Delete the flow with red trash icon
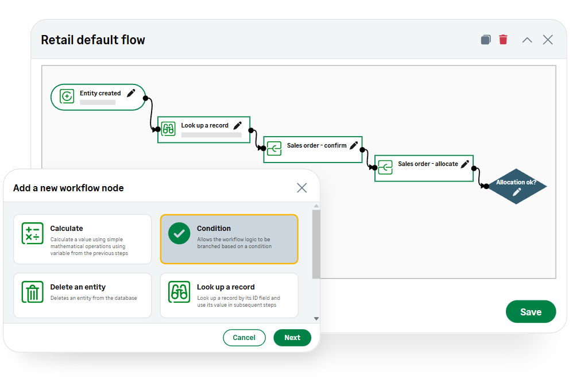Screen dimensions: 588x386 pyautogui.click(x=503, y=40)
